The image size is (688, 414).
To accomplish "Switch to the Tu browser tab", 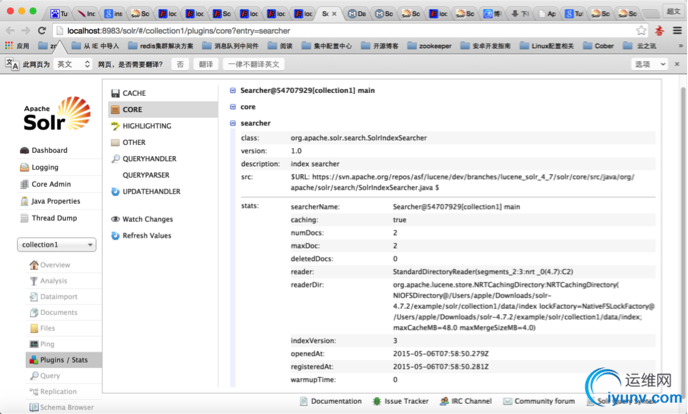I will 59,14.
